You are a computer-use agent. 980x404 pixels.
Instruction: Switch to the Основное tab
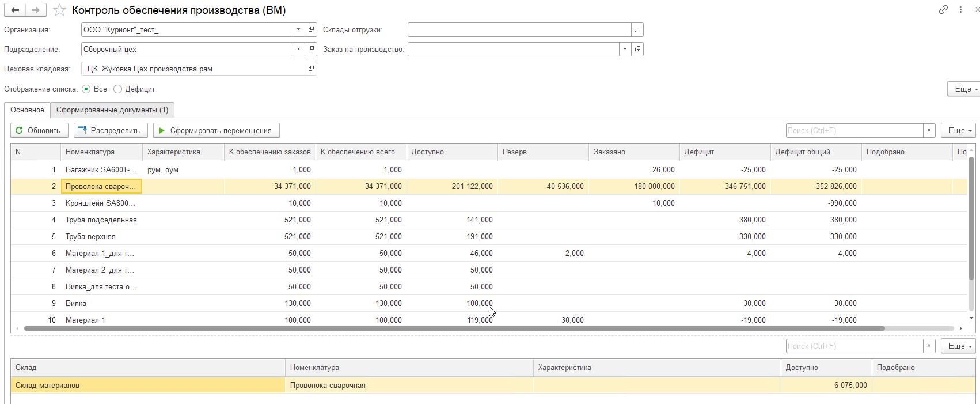(27, 110)
